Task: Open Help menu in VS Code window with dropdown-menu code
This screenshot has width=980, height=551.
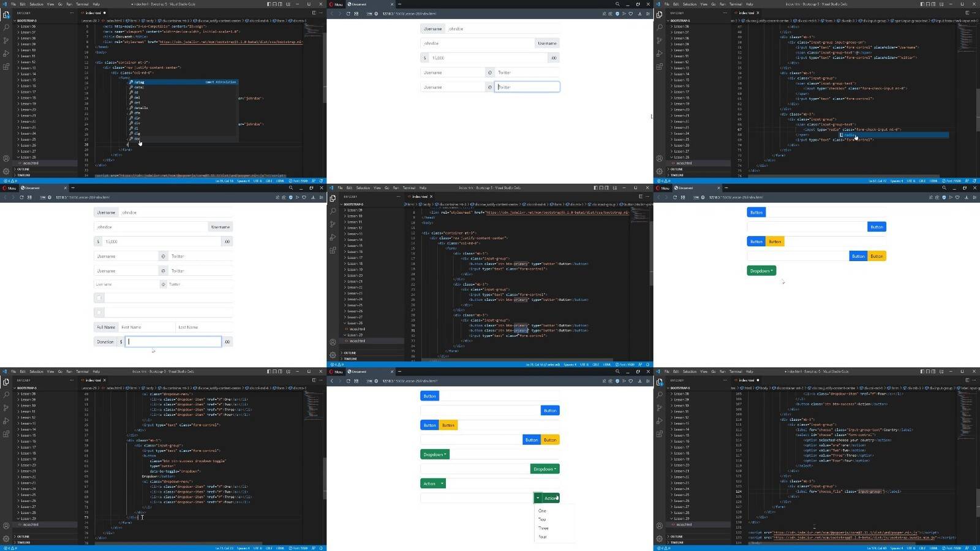Action: (96, 371)
